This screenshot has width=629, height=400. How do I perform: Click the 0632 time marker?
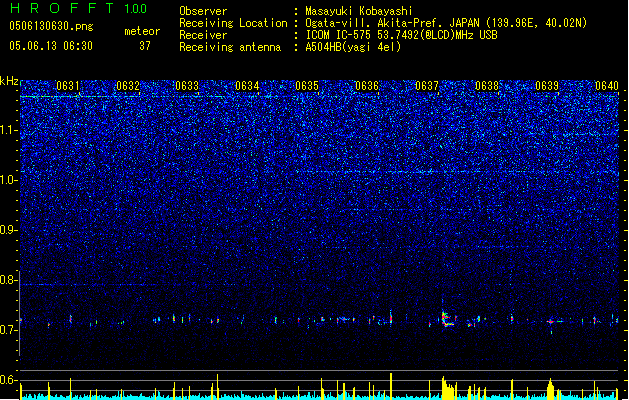coord(128,86)
